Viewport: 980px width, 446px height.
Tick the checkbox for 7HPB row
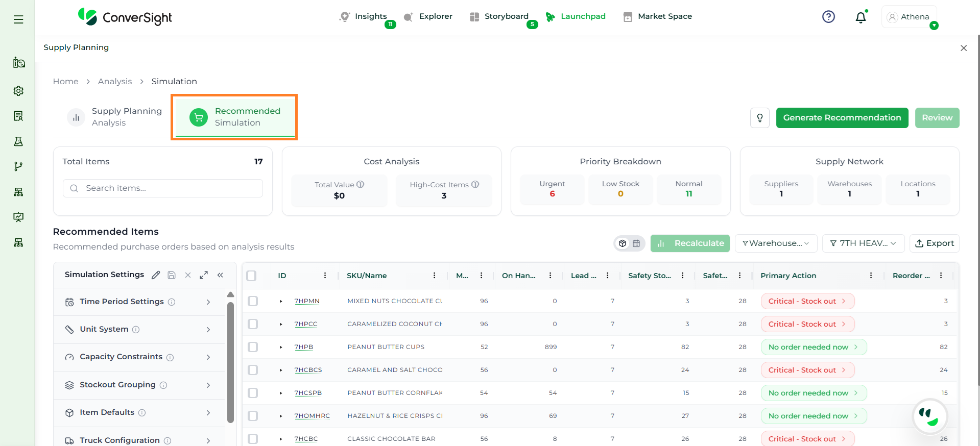(253, 347)
